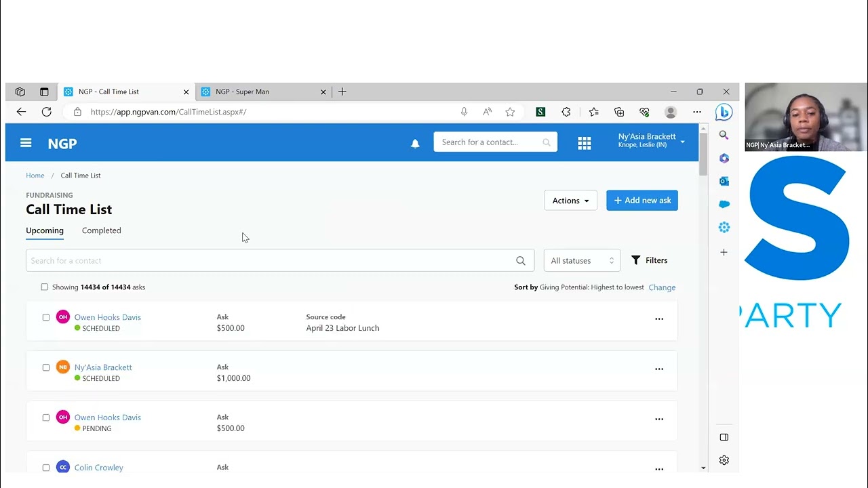868x488 pixels.
Task: Click the sidebar search icon
Action: [724, 136]
